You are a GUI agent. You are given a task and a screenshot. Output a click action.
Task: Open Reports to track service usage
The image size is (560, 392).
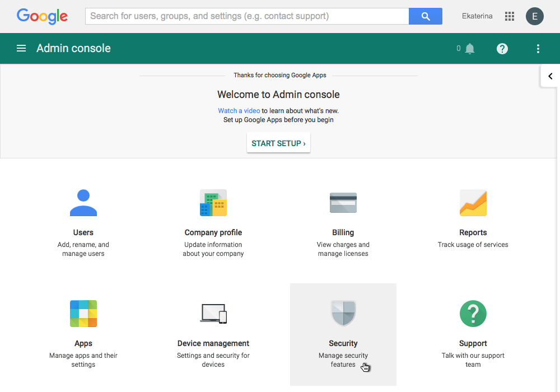473,216
